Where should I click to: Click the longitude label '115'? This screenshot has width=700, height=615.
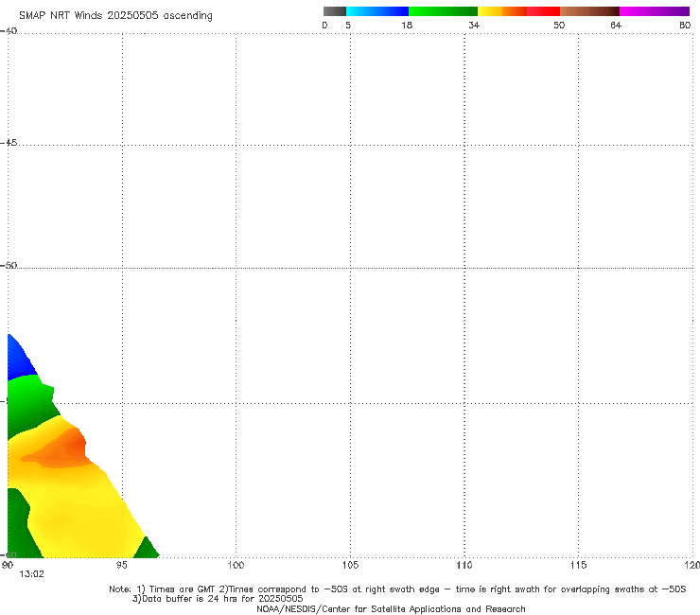[x=579, y=566]
